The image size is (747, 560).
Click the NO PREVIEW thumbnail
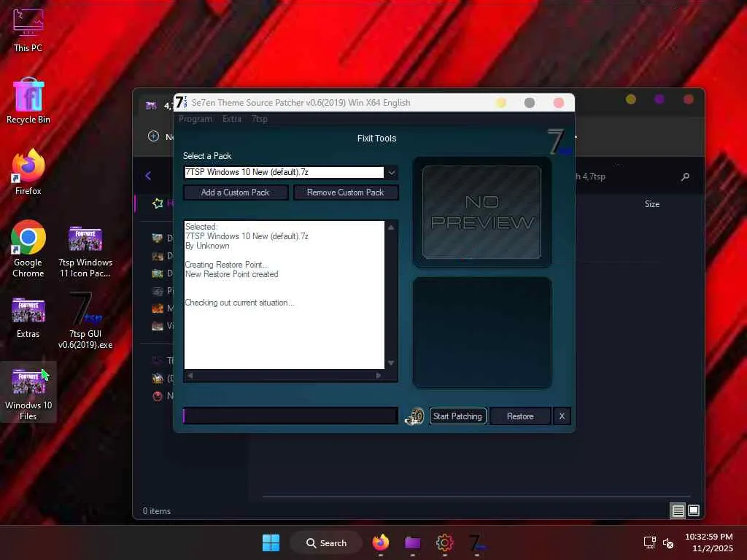[x=481, y=212]
